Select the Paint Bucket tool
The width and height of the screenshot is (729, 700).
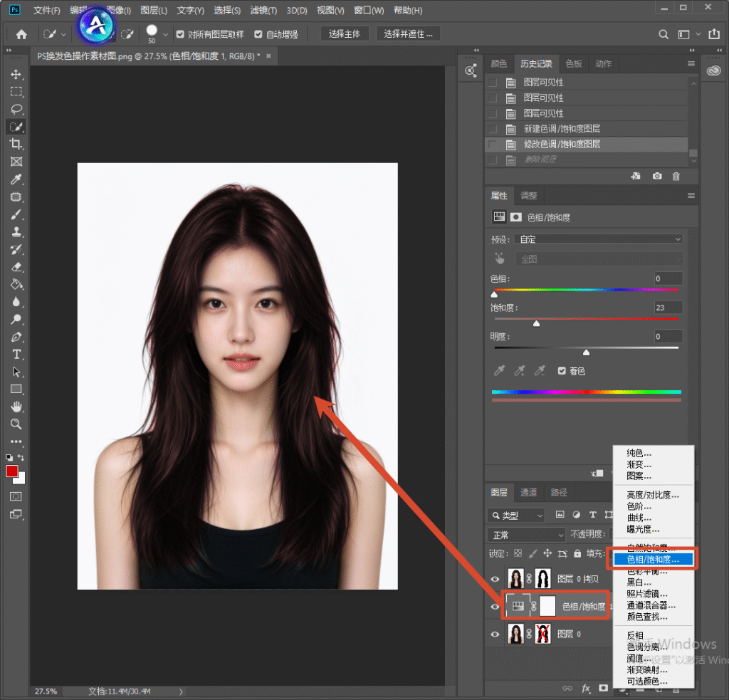(x=16, y=284)
